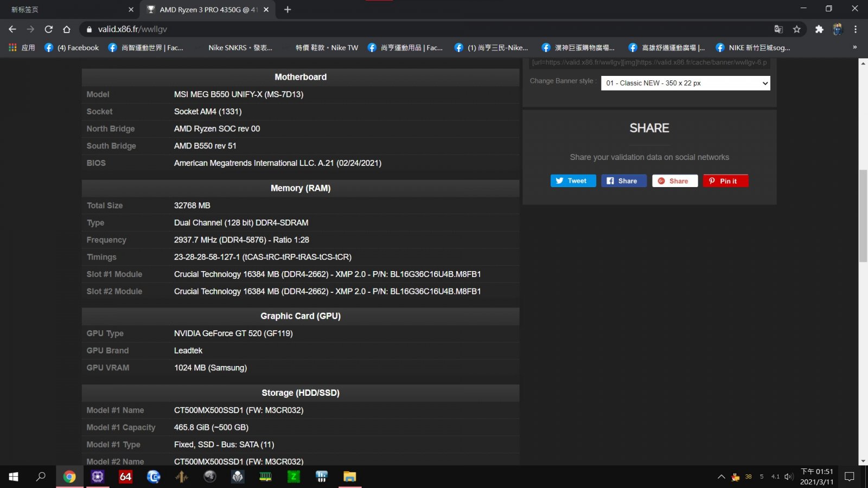Image resolution: width=868 pixels, height=488 pixels.
Task: Open the (4) Facebook bookmark
Action: click(x=72, y=48)
